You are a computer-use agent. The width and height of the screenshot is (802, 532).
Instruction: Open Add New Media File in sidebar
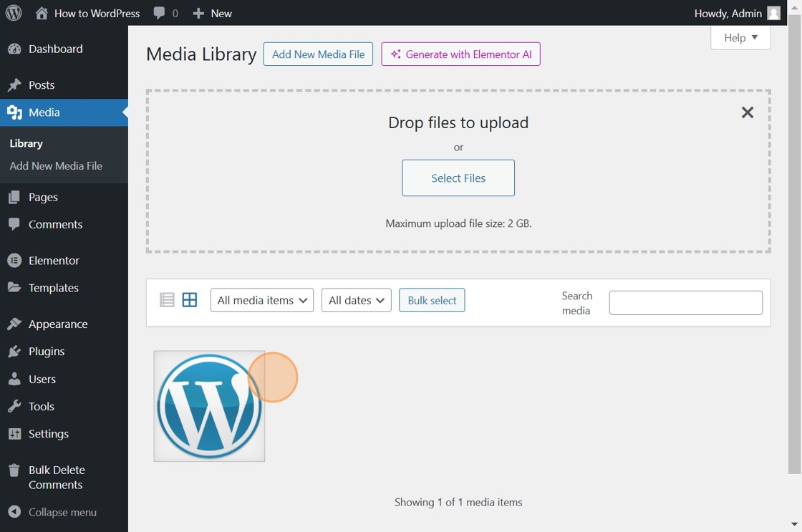(x=56, y=165)
